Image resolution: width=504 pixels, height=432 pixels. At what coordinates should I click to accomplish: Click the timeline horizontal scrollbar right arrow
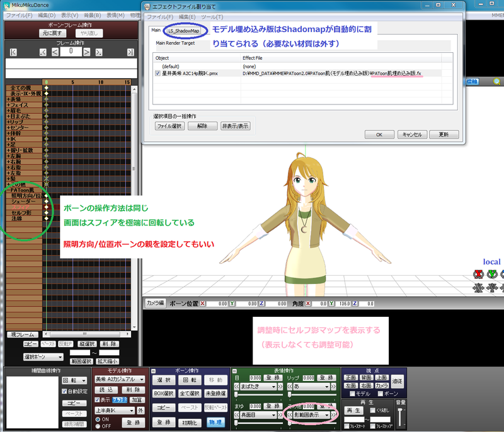128,334
